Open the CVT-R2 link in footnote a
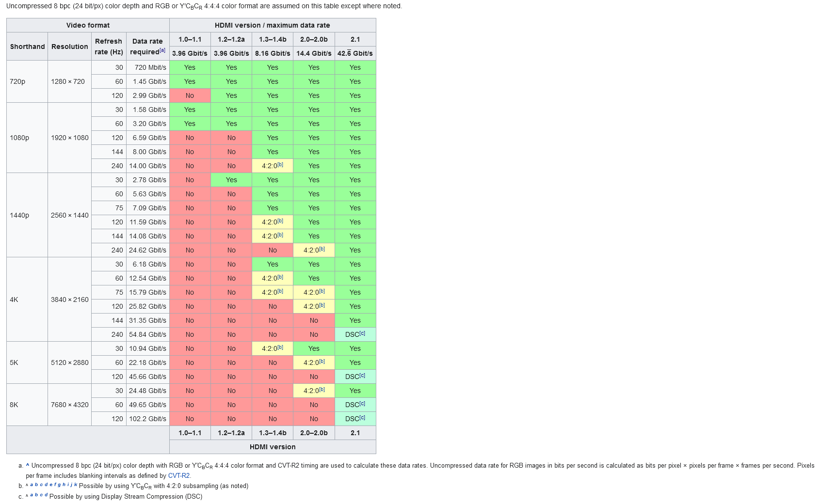This screenshot has height=504, width=821. [x=178, y=476]
